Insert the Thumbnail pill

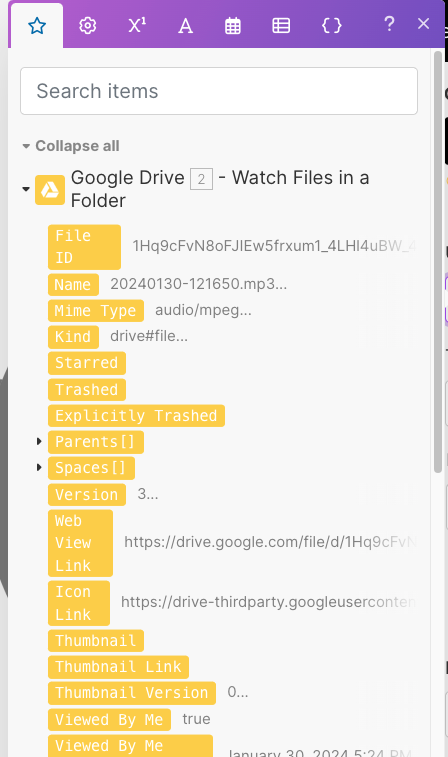[x=96, y=641]
